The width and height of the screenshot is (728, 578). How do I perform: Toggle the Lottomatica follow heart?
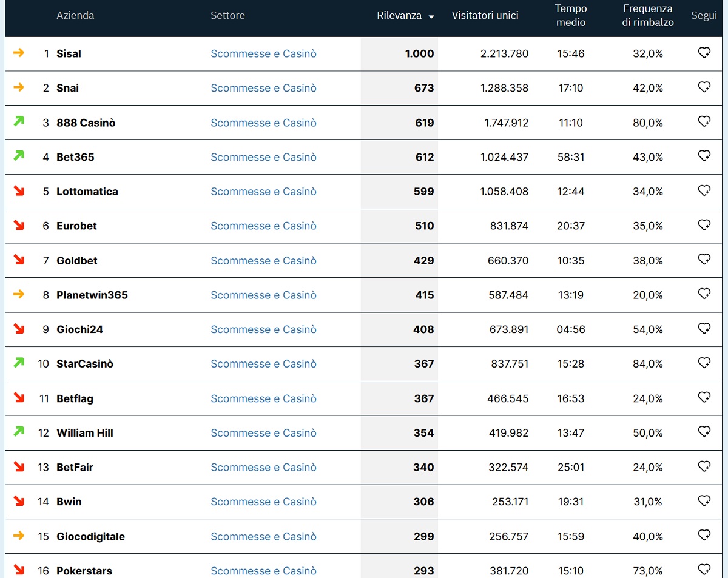point(704,191)
